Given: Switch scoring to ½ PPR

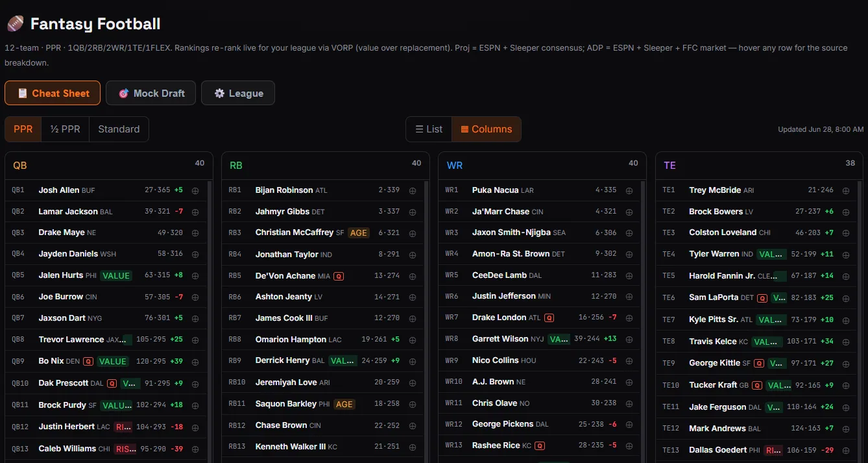Looking at the screenshot, I should [66, 129].
